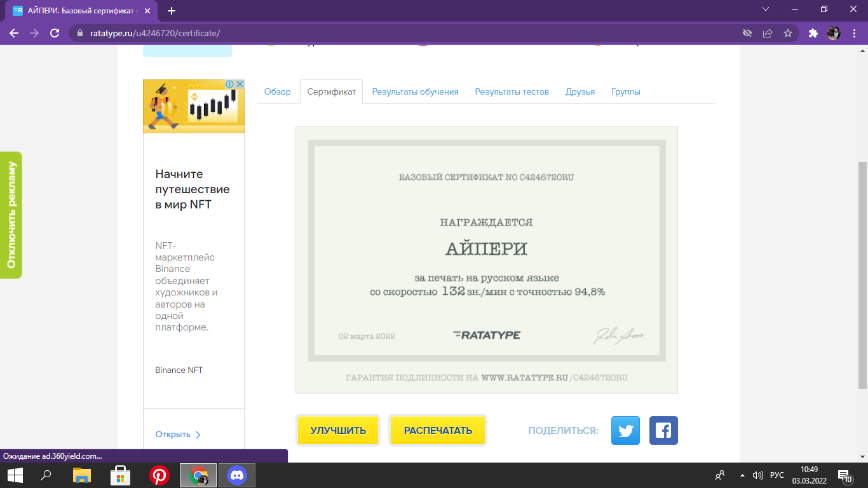The width and height of the screenshot is (868, 488).
Task: Share this page from address bar
Action: click(768, 33)
